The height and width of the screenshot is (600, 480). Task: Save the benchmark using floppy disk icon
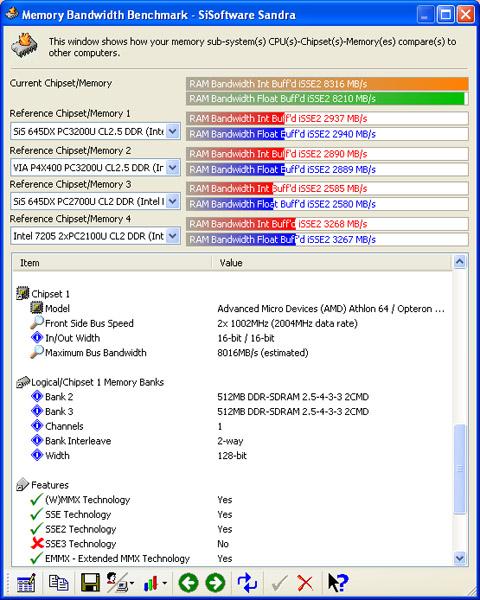pos(90,583)
